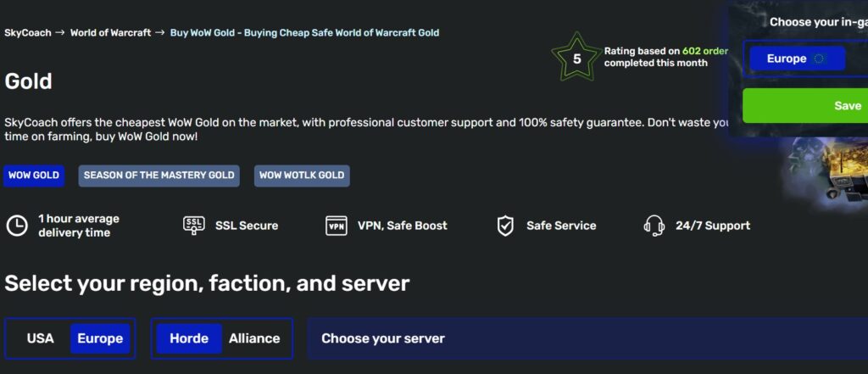Viewport: 868px width, 374px height.
Task: Choose the Horde faction
Action: [189, 338]
